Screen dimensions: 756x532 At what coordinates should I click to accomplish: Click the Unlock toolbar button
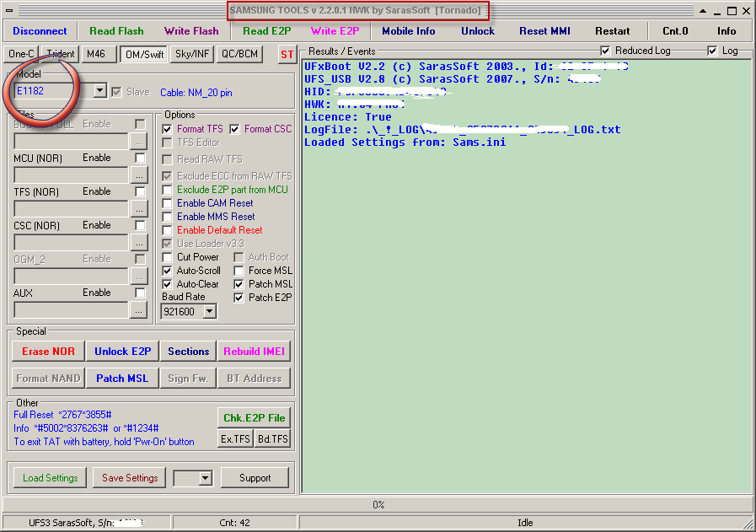click(478, 31)
